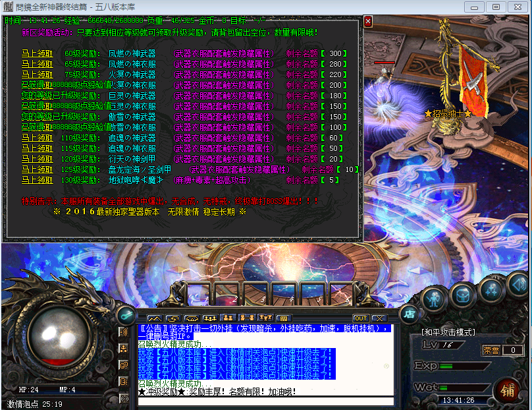Toggle the document-with-dots private channel icon
The height and width of the screenshot is (410, 532).
click(124, 382)
